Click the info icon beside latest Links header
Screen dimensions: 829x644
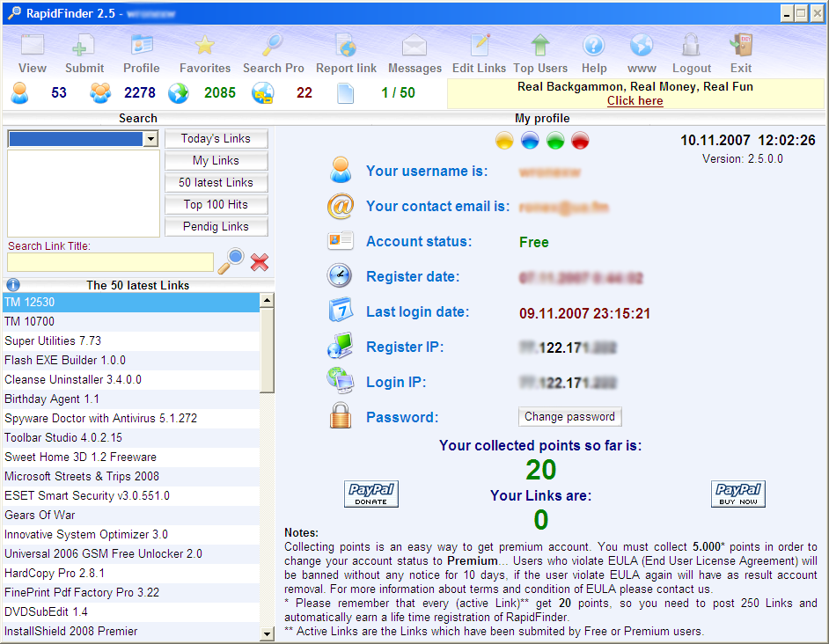tap(13, 285)
